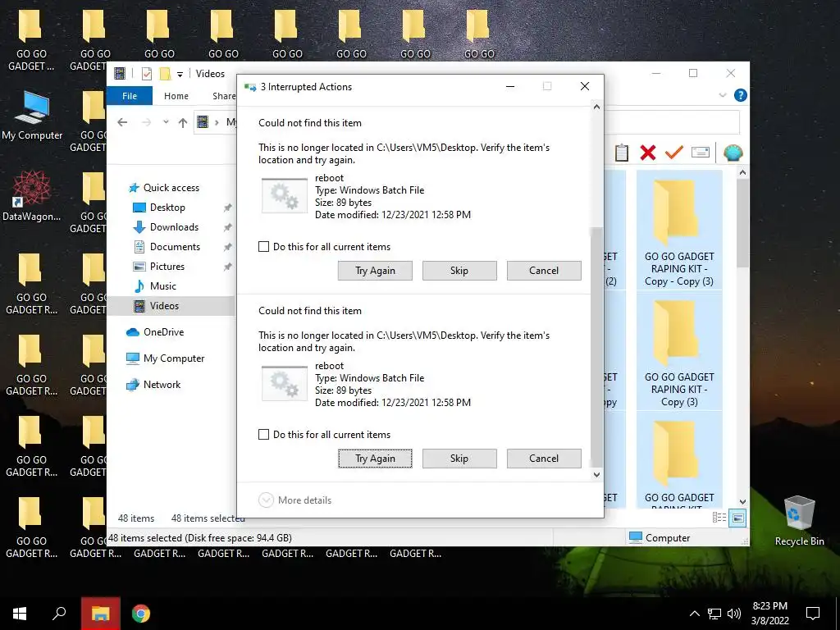This screenshot has width=840, height=630.
Task: Open Downloads in the navigation pane
Action: click(166, 227)
